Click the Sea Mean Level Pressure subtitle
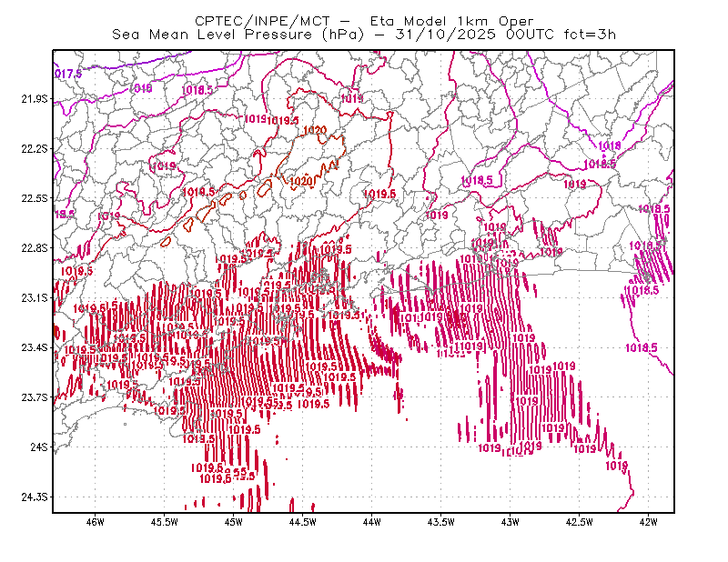 (x=364, y=35)
